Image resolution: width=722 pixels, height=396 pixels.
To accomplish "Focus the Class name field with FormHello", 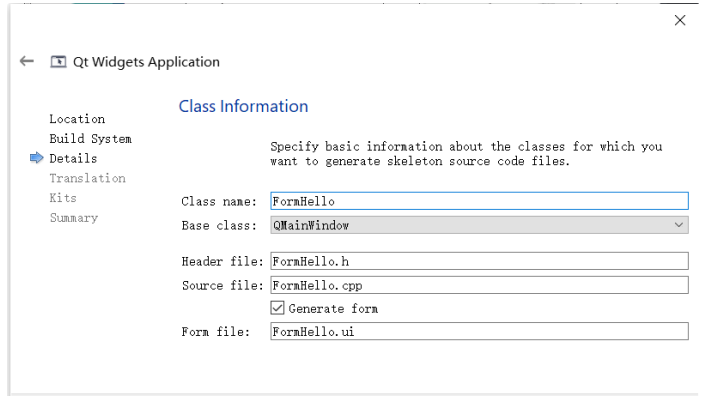I will point(479,201).
